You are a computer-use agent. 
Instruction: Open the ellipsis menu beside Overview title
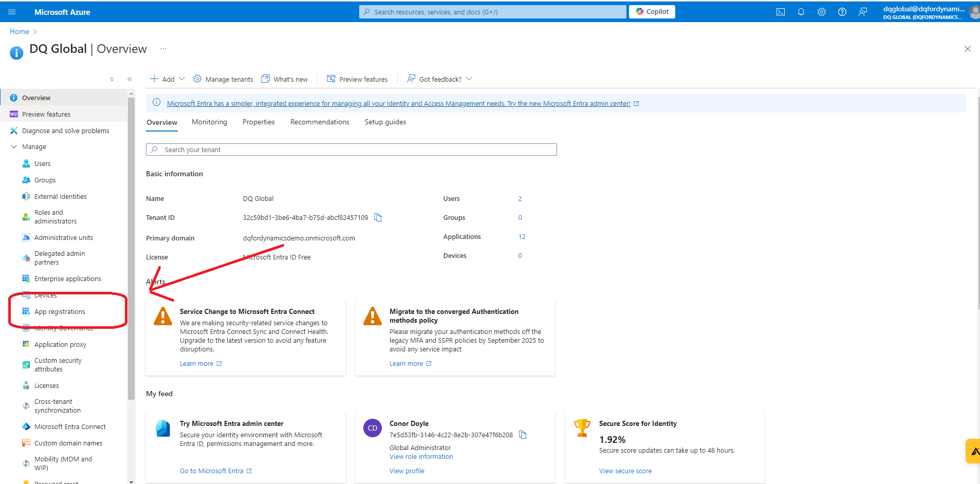pos(163,49)
